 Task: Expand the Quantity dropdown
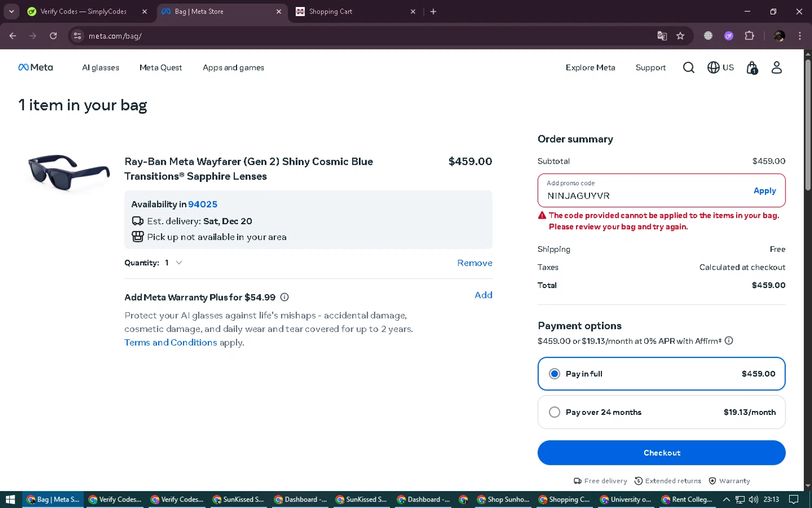174,263
